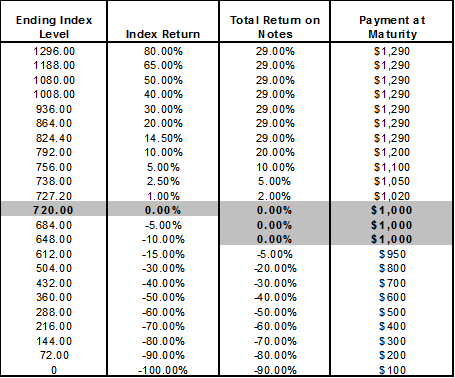Click the Ending Index Level column header

(x=54, y=27)
